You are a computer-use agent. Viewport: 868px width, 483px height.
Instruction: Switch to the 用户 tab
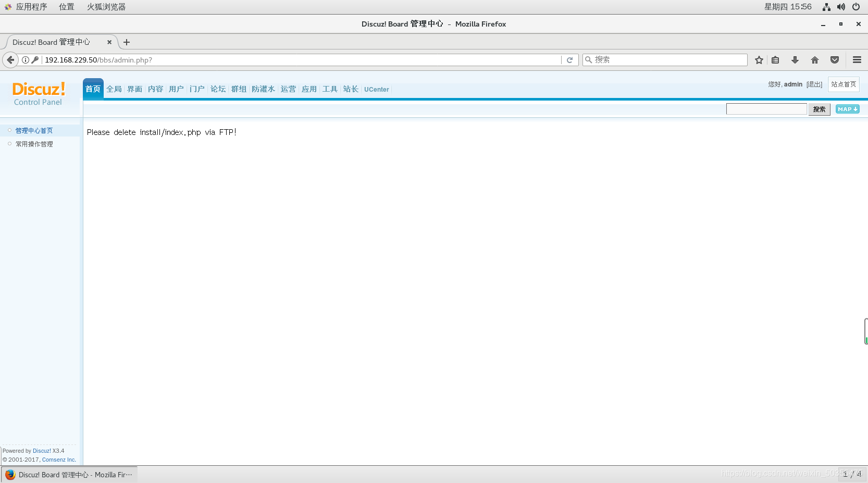tap(177, 89)
